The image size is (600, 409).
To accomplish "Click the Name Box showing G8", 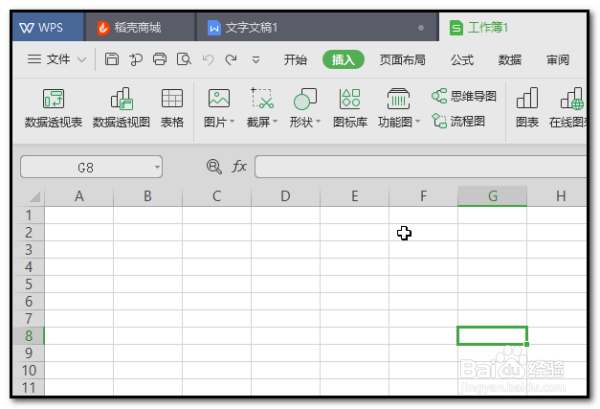I will [x=86, y=167].
